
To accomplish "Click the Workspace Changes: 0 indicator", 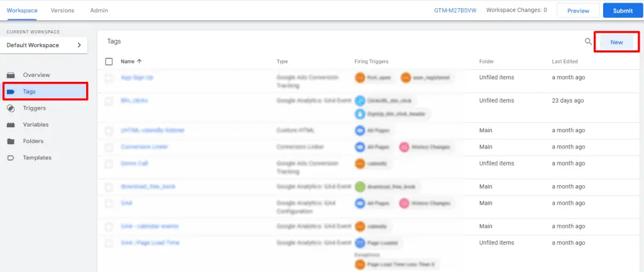I will (516, 10).
